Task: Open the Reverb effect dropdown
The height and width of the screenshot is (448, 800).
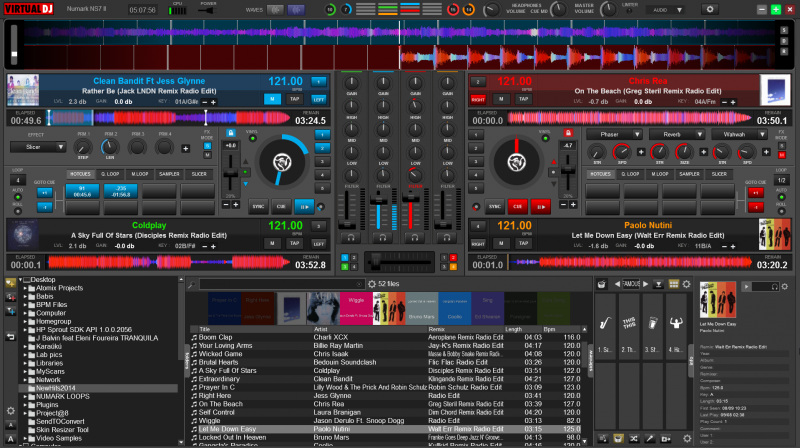Action: 675,133
